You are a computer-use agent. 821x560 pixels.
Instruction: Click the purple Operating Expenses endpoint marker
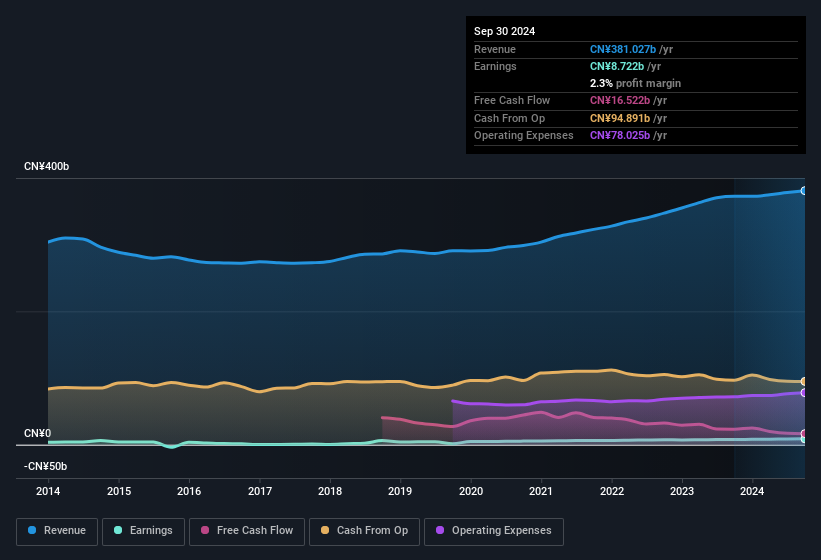804,392
